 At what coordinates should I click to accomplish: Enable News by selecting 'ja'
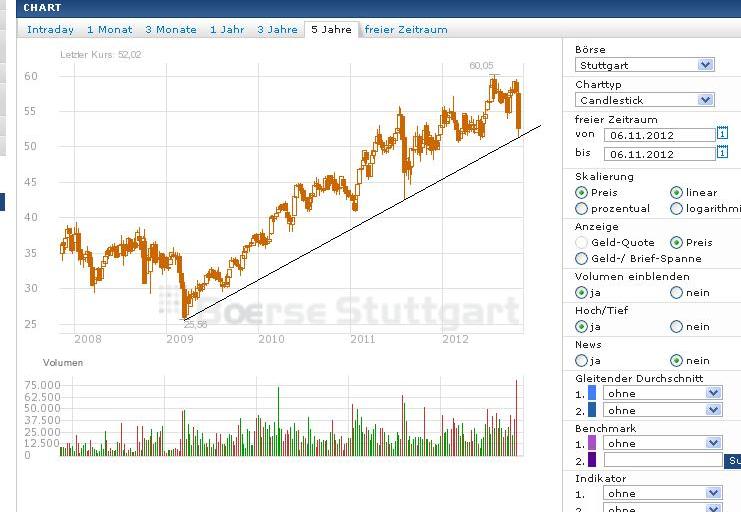point(582,361)
